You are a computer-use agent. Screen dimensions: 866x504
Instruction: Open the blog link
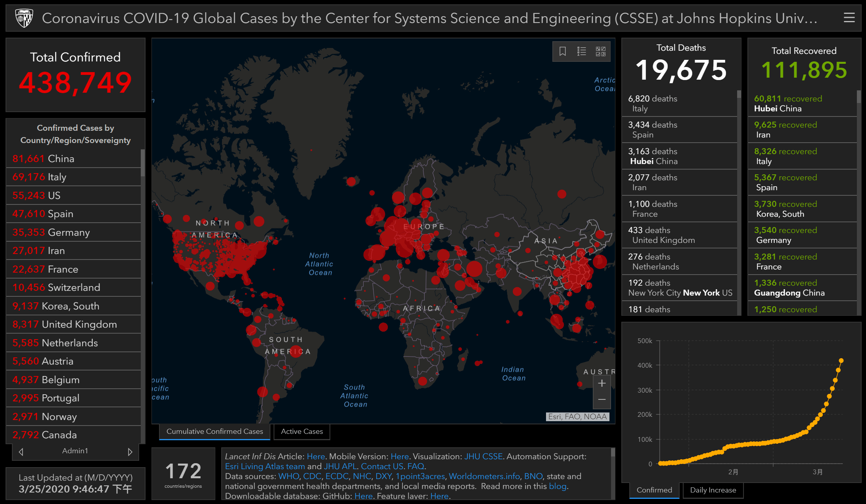(558, 486)
